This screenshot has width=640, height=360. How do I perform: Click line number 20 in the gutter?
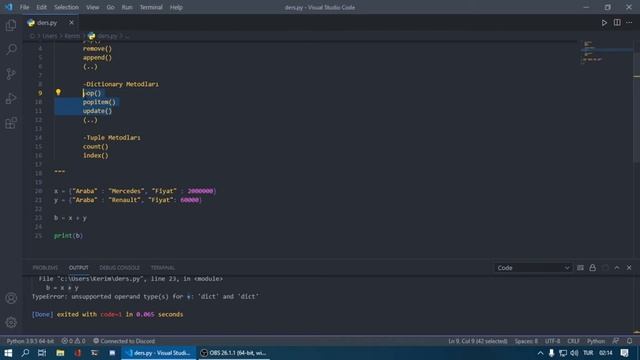pos(38,191)
